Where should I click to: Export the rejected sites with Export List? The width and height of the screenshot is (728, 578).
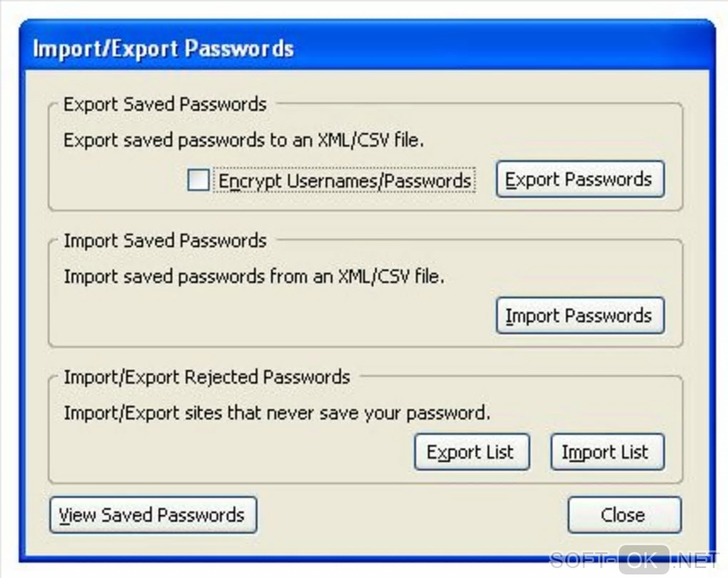point(471,452)
